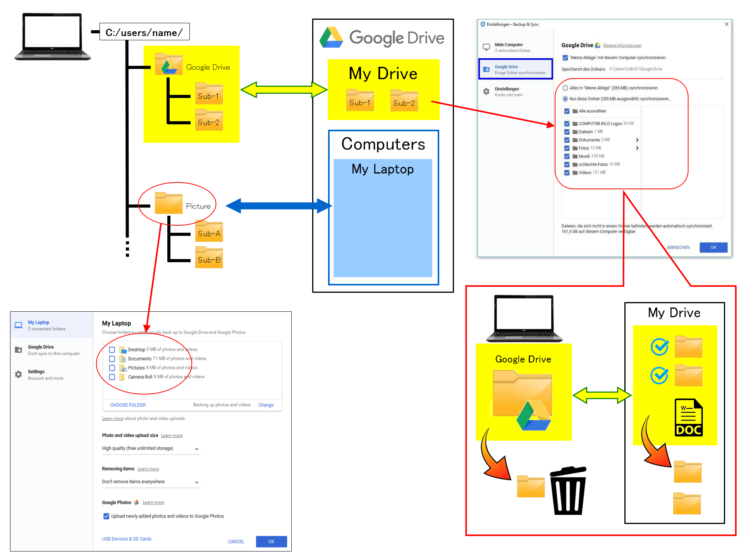Viewport: 746px width, 560px height.
Task: Click 'Learn more about photo and video uploads' link
Action: point(113,419)
